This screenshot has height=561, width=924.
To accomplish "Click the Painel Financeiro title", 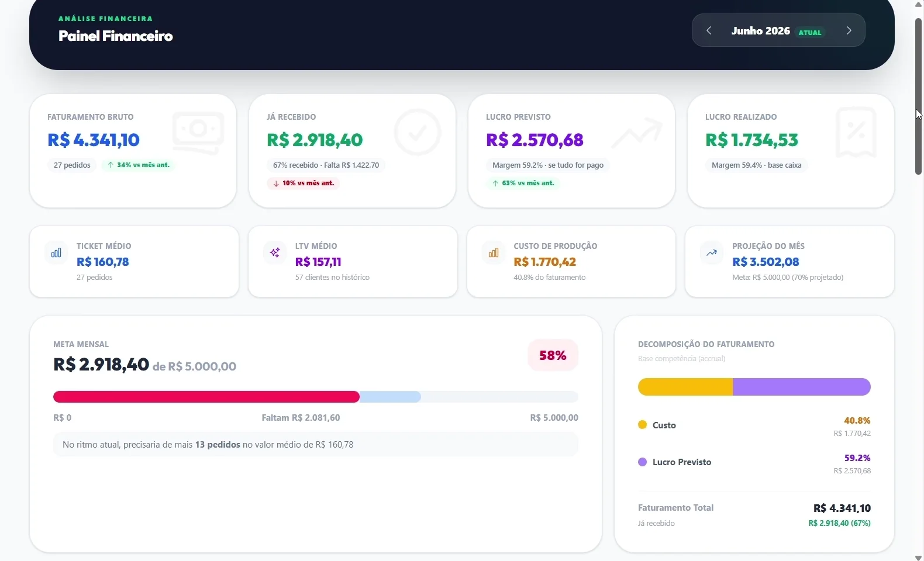I will (116, 36).
